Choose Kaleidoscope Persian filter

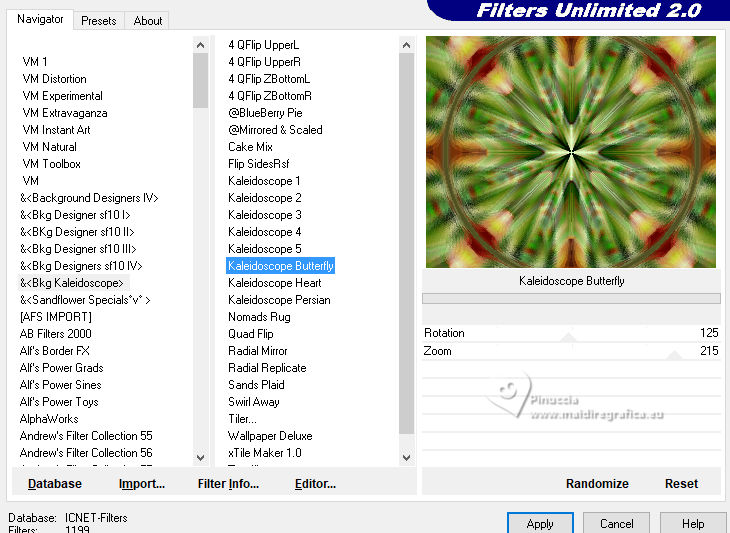click(279, 300)
